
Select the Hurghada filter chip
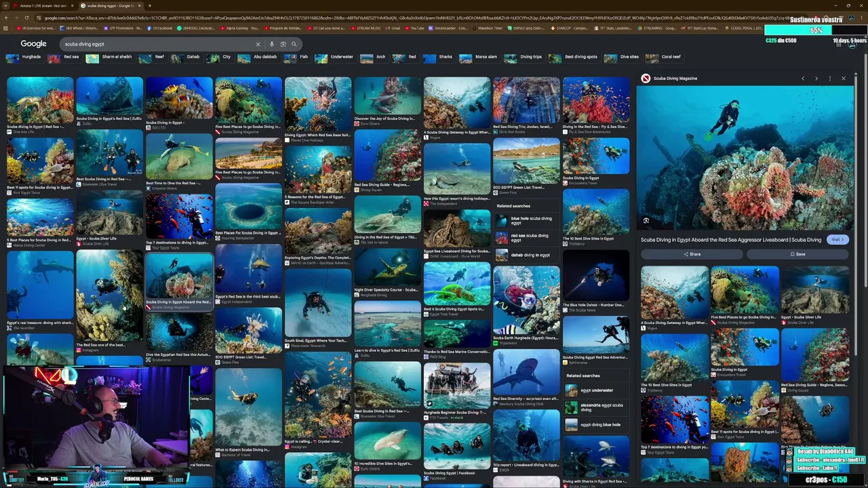tap(24, 58)
